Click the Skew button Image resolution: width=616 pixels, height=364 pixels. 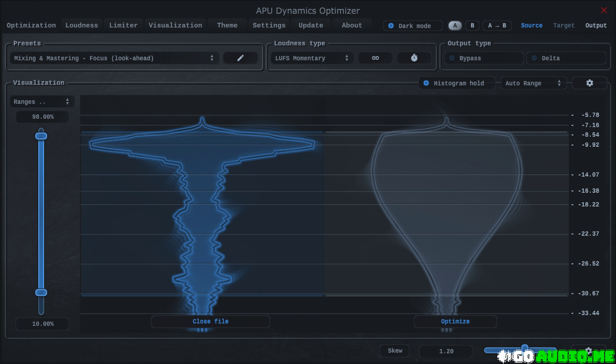395,351
